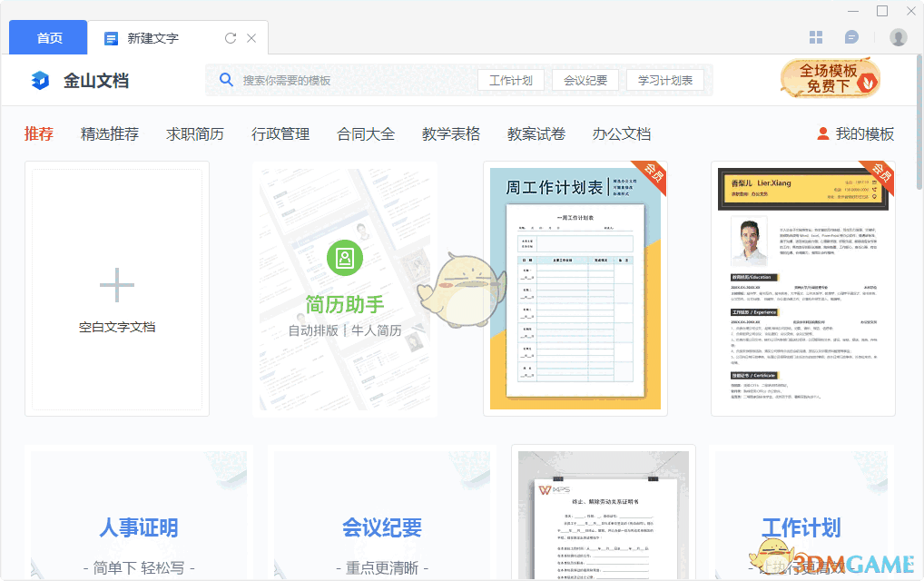
Task: Open the 求职简历 template category
Action: click(x=193, y=133)
